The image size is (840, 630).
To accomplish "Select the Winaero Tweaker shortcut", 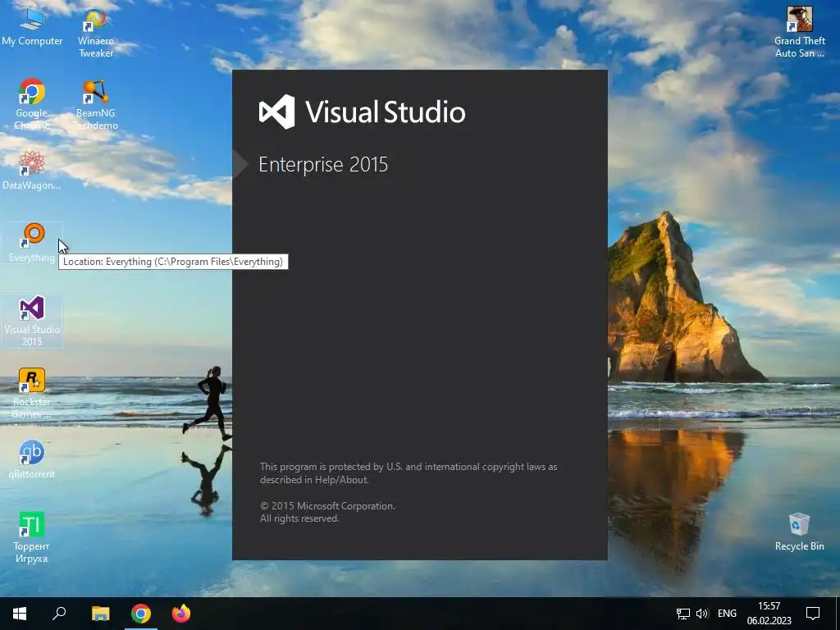I will pos(96,32).
